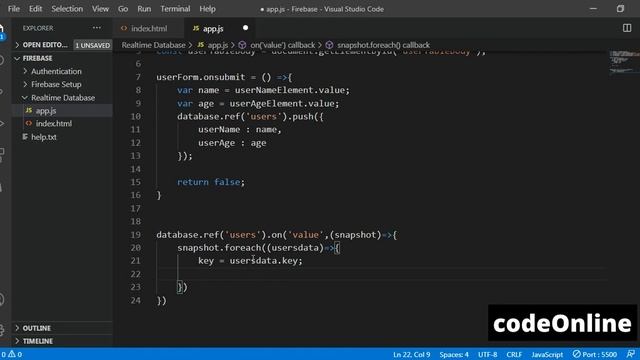Viewport: 640px width, 360px height.
Task: Open the Edit menu
Action: coord(35,9)
